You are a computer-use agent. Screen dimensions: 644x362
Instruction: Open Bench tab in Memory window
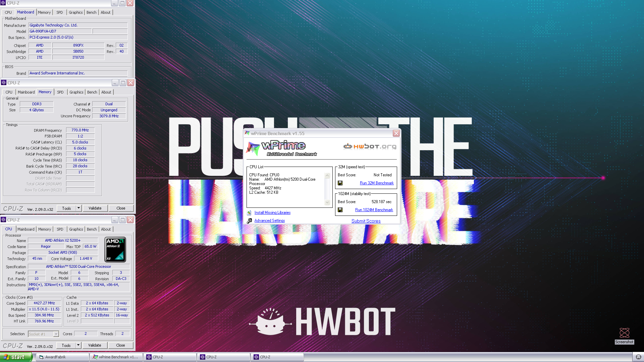(x=92, y=92)
